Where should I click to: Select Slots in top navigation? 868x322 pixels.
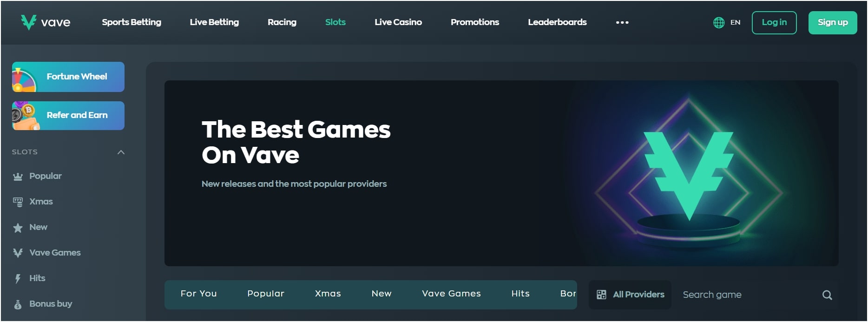pos(335,22)
